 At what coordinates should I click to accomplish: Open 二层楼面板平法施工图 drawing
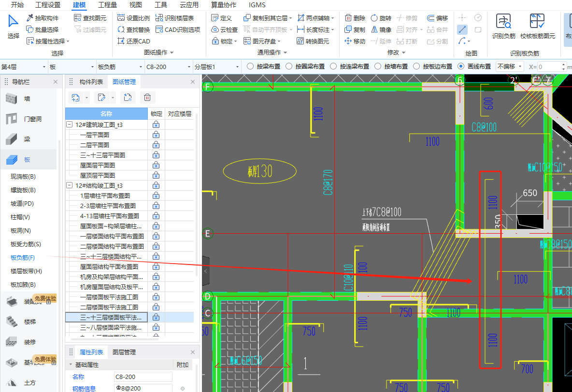109,307
